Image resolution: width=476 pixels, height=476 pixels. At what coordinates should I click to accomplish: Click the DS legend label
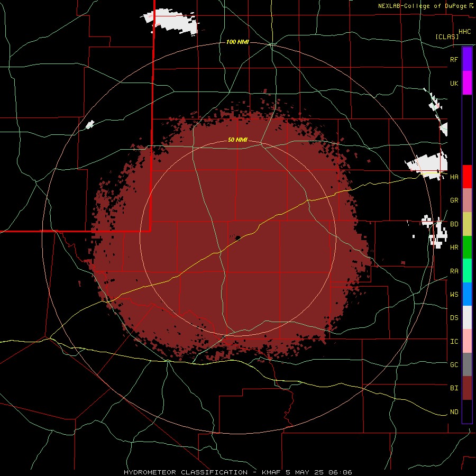454,317
